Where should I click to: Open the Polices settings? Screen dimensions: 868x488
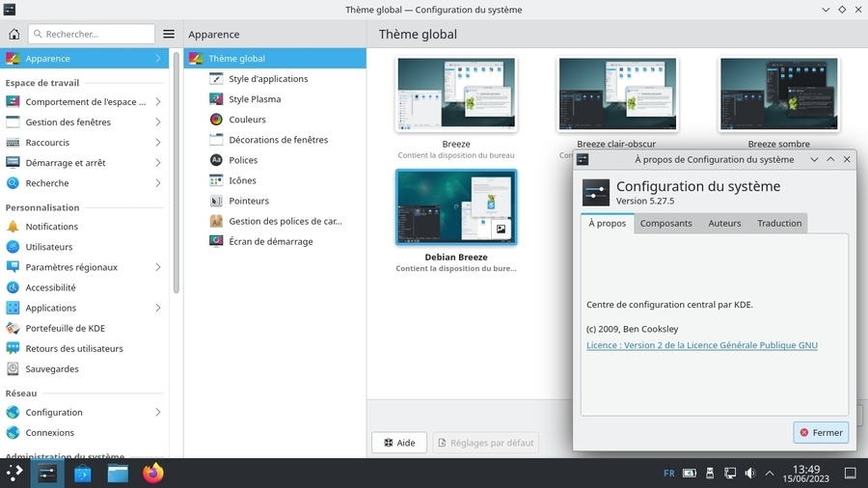point(275,160)
